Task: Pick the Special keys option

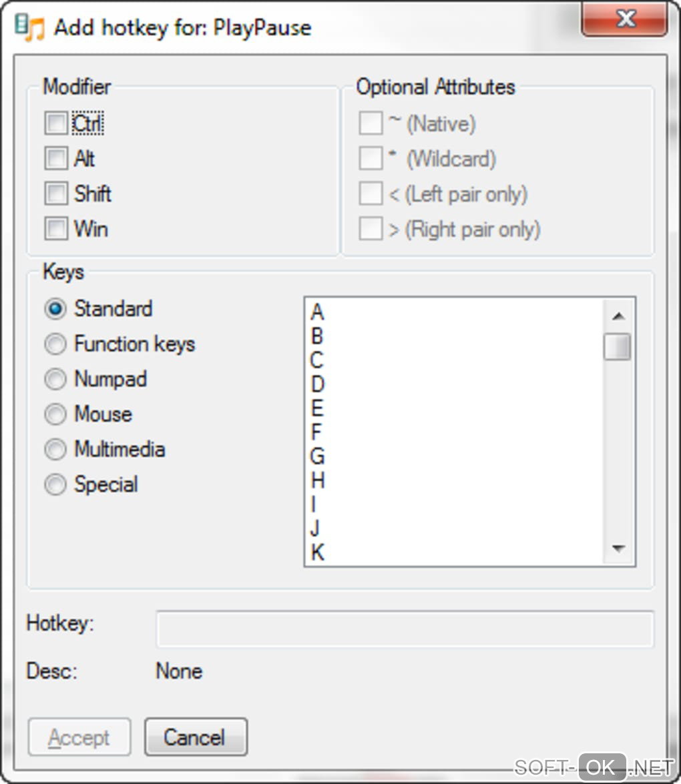Action: pyautogui.click(x=55, y=484)
